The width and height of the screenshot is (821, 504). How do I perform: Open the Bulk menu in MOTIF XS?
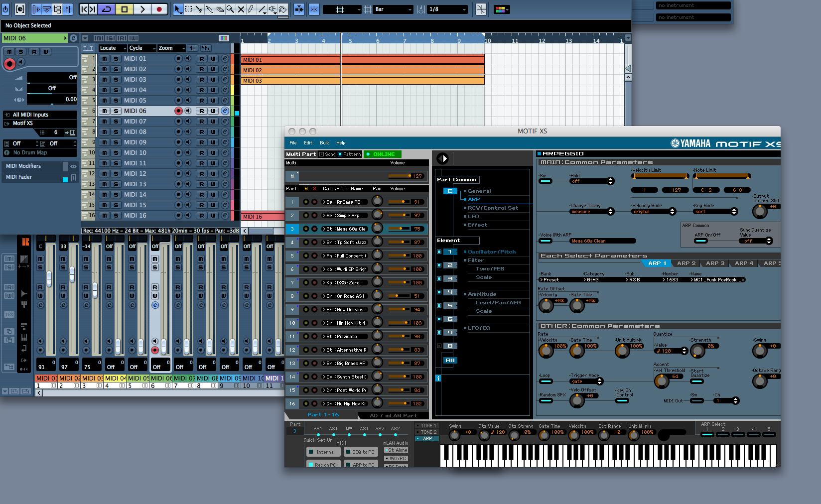pyautogui.click(x=324, y=143)
